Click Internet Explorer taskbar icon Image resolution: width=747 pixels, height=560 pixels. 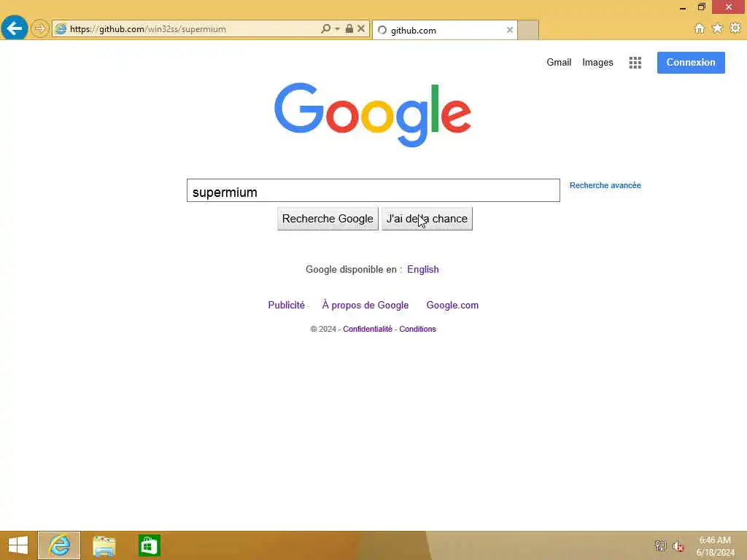click(59, 545)
